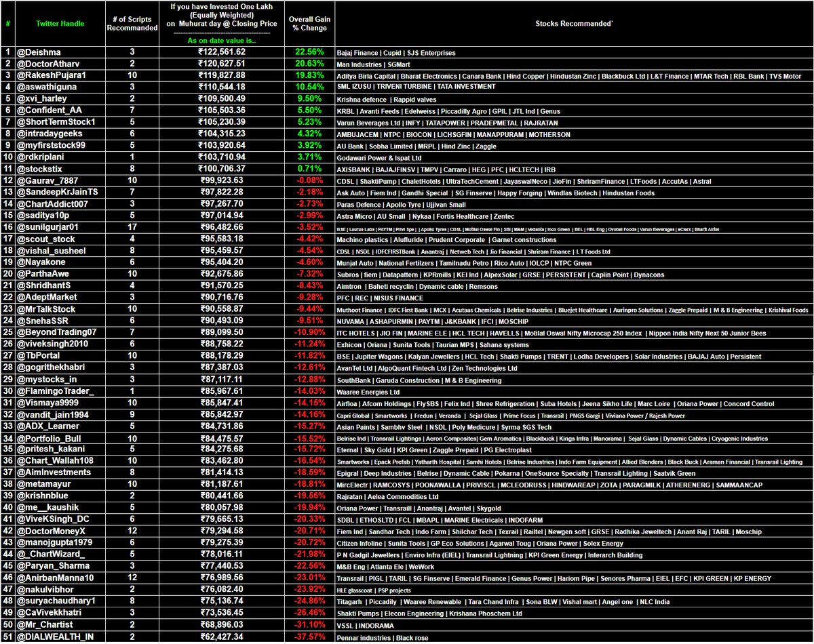This screenshot has width=814, height=644.
Task: Select the Overall Gain % Change header
Action: pos(309,24)
